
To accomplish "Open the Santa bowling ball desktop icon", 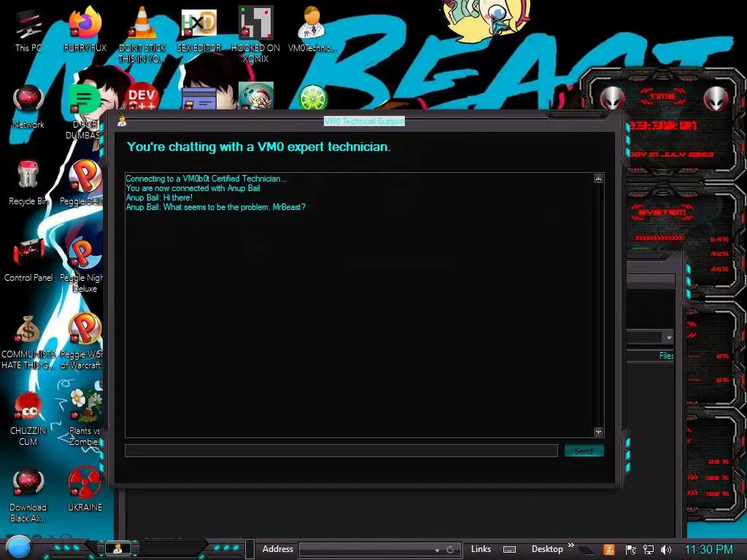I will (256, 96).
